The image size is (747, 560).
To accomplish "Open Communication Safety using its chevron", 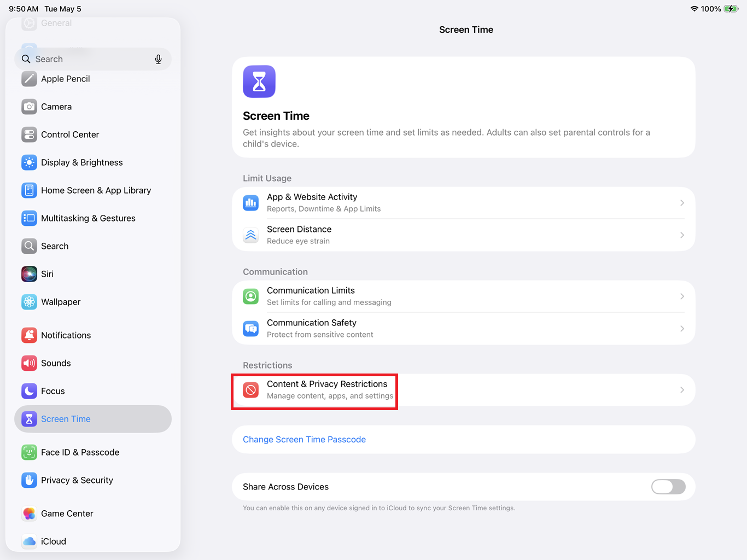I will coord(682,329).
